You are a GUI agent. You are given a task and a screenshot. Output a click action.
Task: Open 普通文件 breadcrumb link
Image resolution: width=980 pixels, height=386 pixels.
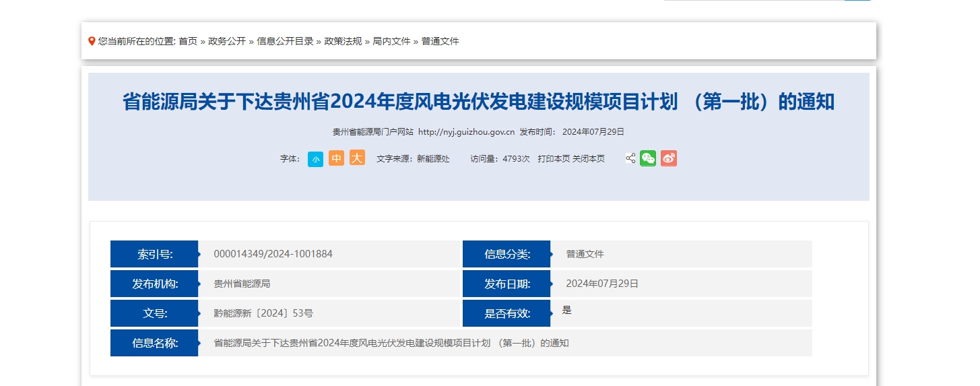tap(440, 41)
